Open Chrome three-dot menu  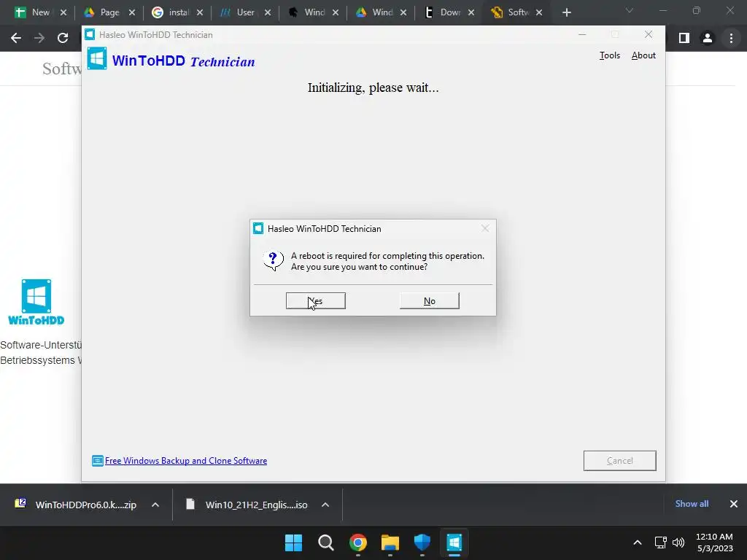[731, 38]
